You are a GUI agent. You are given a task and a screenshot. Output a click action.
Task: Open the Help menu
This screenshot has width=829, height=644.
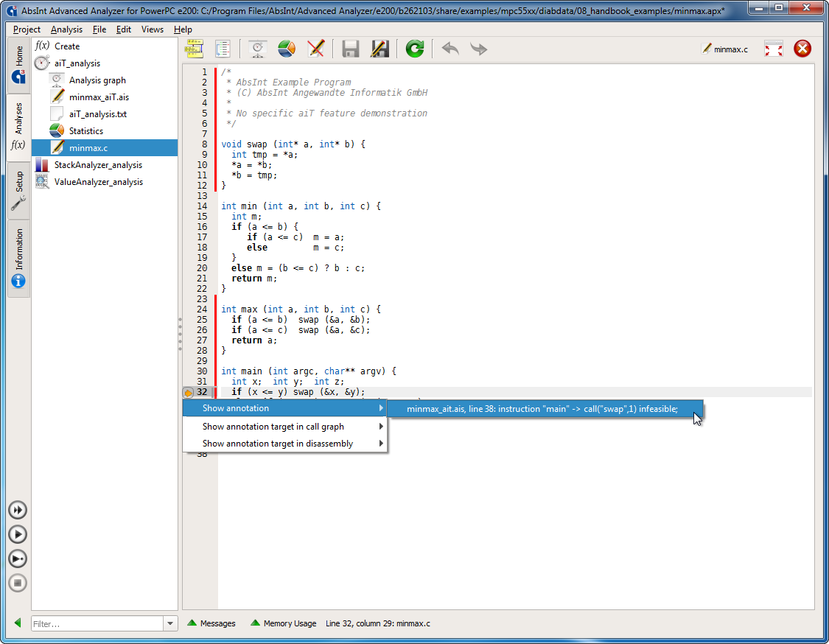point(183,29)
